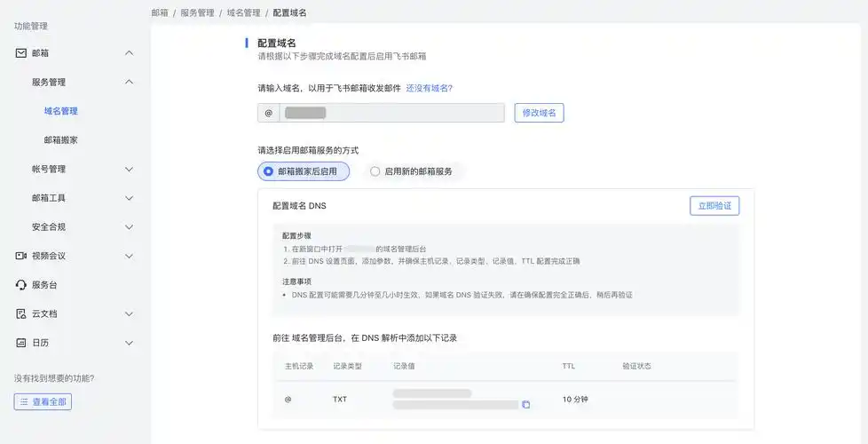Open the 还没有域名? link
The image size is (868, 444).
pos(430,88)
